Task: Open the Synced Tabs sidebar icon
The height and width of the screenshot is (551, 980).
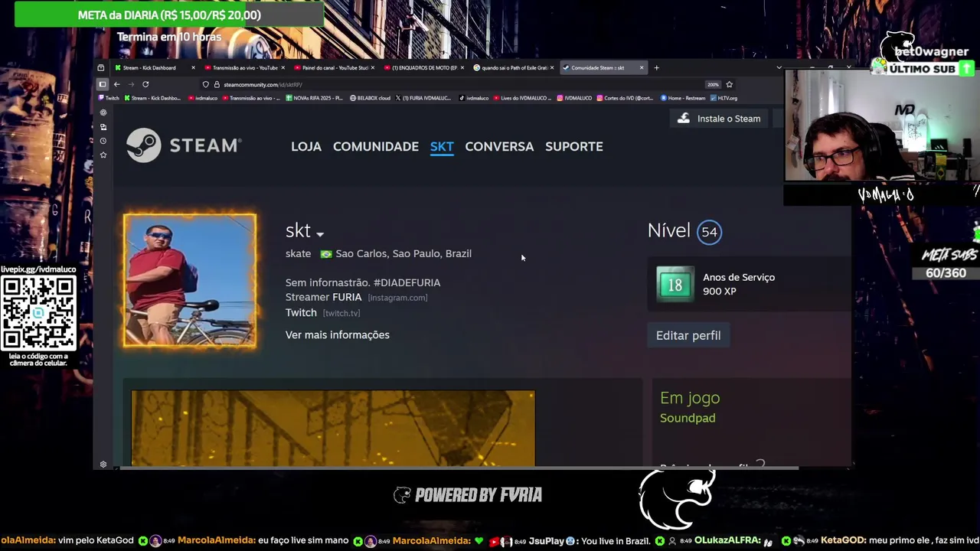Action: click(103, 127)
